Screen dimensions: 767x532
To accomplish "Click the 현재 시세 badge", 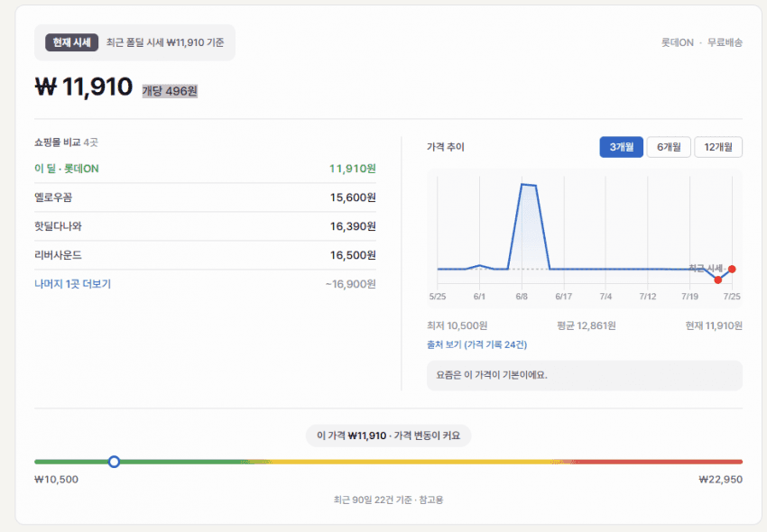I will click(x=72, y=42).
